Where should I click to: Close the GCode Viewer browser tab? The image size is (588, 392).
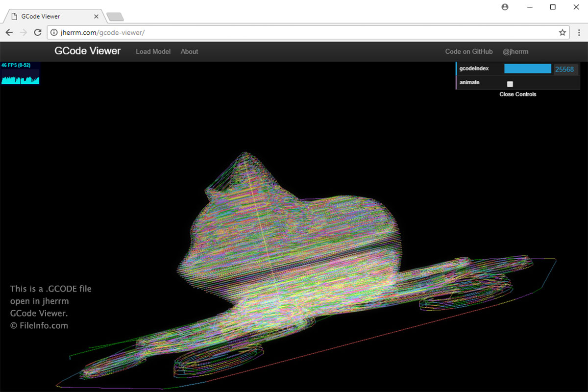tap(97, 16)
